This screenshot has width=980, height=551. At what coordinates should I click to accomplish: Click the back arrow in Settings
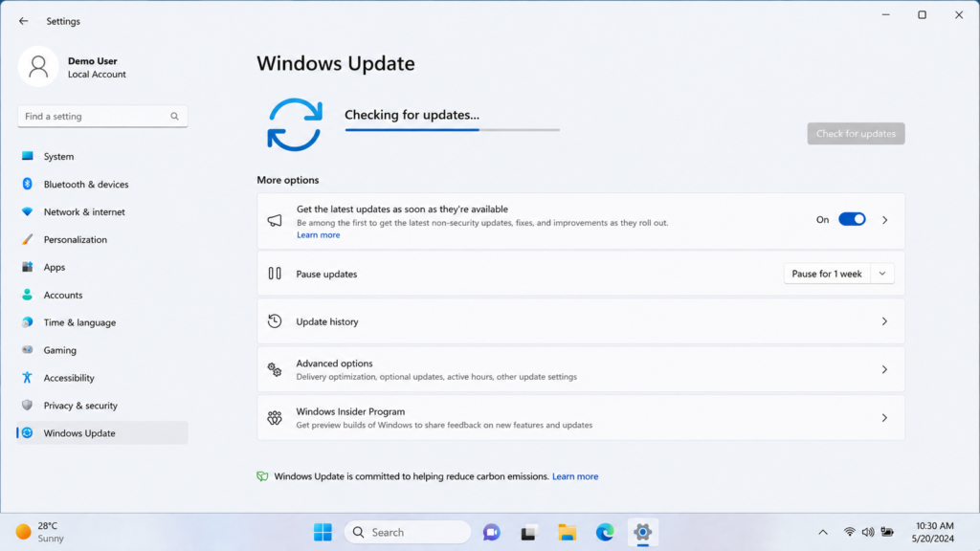tap(23, 21)
